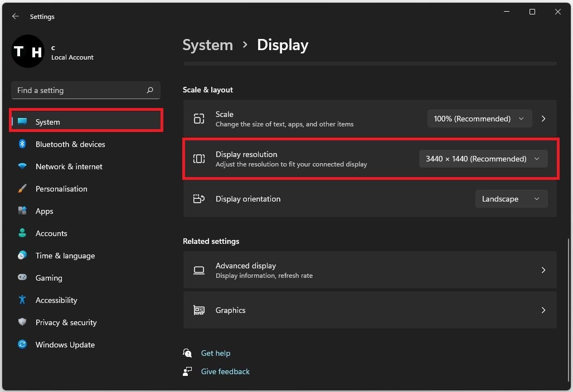573x392 pixels.
Task: Click the Gaming controller icon
Action: point(22,278)
